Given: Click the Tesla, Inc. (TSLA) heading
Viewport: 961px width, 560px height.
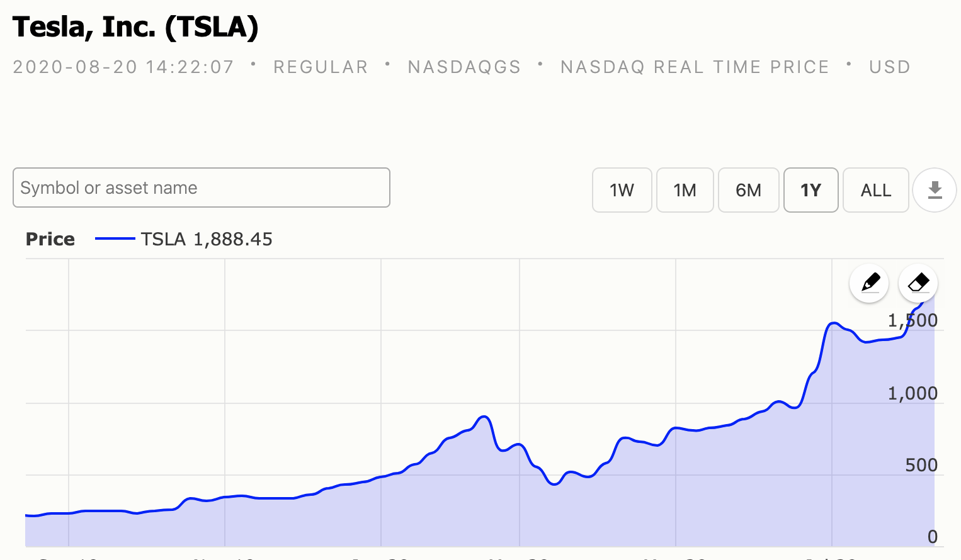Looking at the screenshot, I should 135,27.
